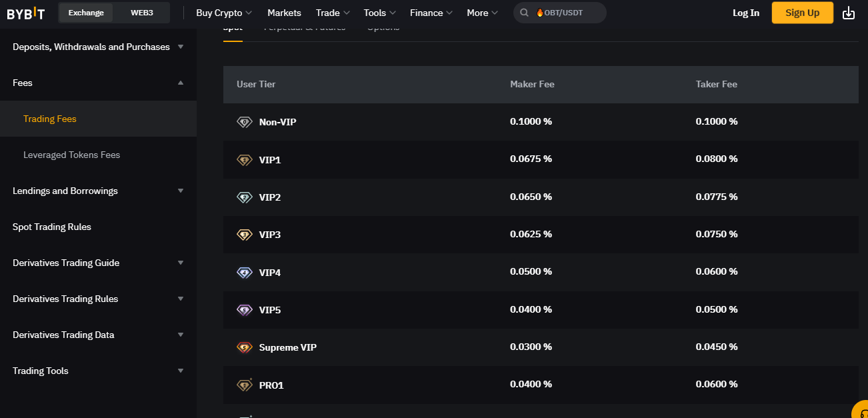Click VIP1 taker fee 0.0800 %

point(717,159)
